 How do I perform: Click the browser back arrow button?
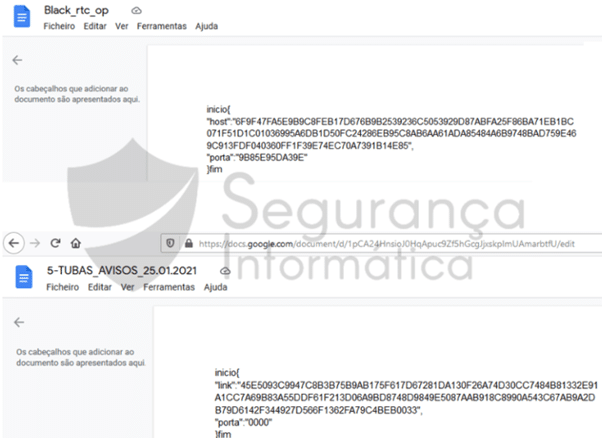[14, 242]
